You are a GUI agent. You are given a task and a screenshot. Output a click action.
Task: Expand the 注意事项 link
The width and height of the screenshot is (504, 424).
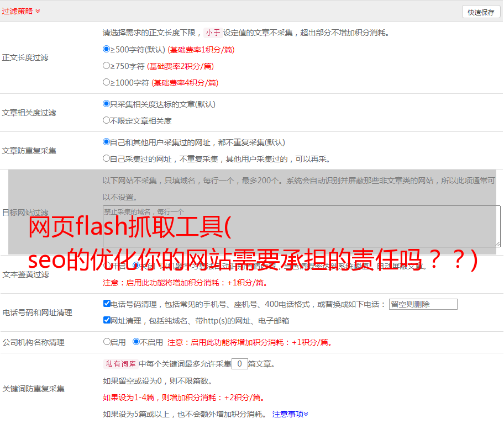point(290,414)
